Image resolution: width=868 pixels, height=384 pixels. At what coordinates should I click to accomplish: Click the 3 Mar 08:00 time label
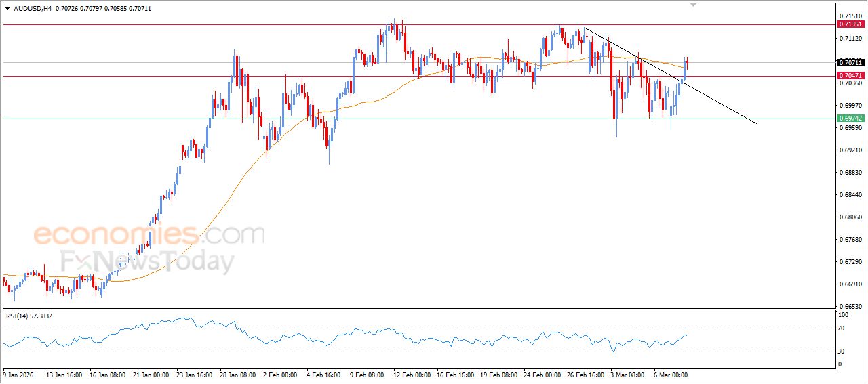click(626, 374)
